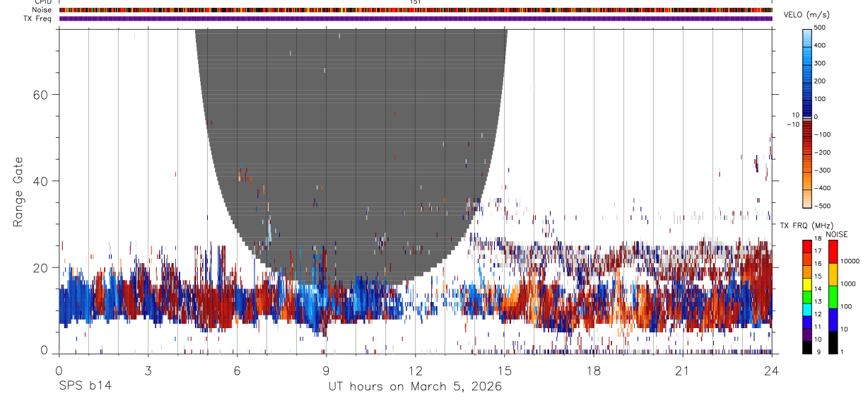868x401 pixels.
Task: Select the 60 range gate tick label
Action: [39, 94]
